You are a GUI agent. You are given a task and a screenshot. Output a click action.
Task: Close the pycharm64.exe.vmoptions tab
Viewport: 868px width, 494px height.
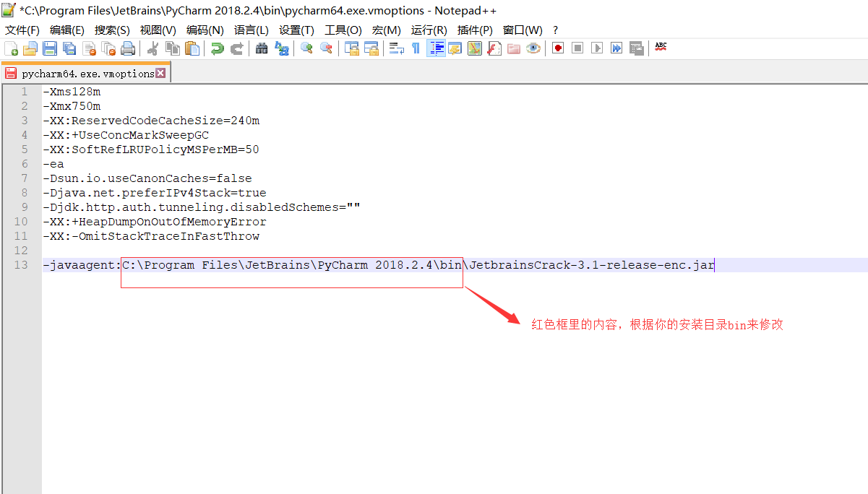point(161,73)
